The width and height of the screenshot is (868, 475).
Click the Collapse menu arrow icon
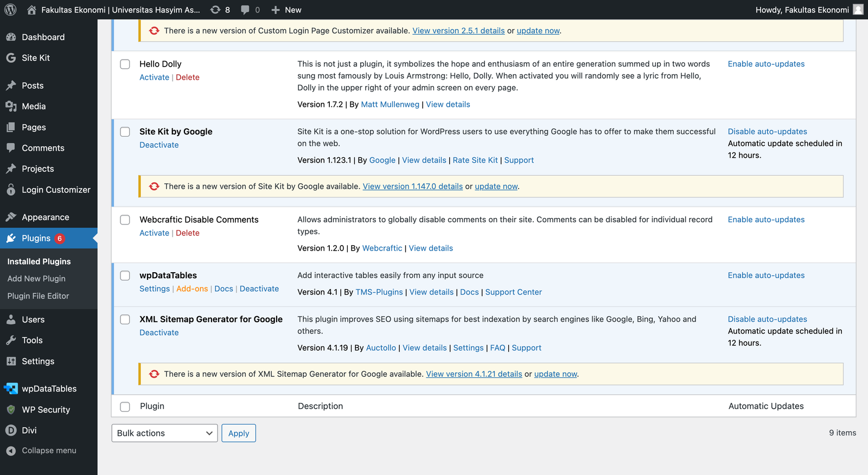(x=11, y=451)
